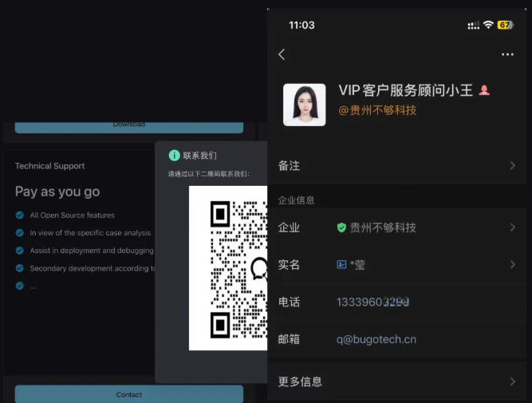Tap the email q@bugotech.cn
The height and width of the screenshot is (403, 532).
[376, 339]
